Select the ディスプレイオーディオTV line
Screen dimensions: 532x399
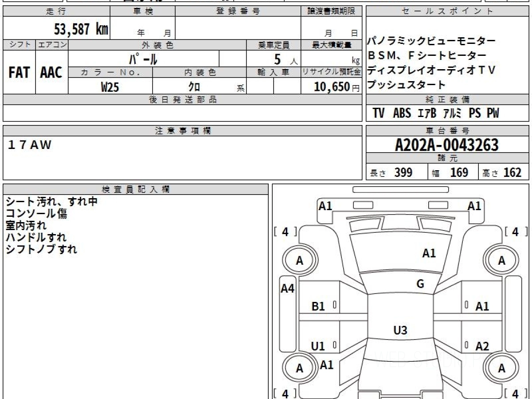[431, 70]
